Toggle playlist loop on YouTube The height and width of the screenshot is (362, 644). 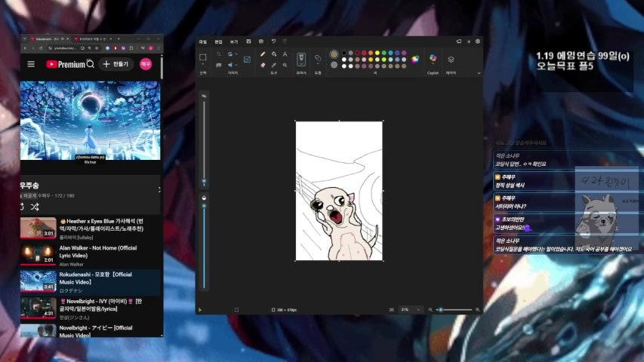click(x=23, y=206)
